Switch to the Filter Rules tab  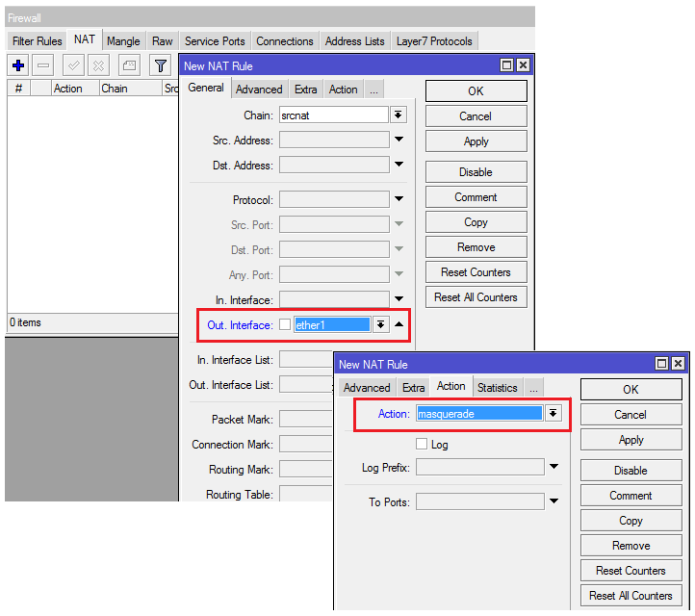[37, 41]
